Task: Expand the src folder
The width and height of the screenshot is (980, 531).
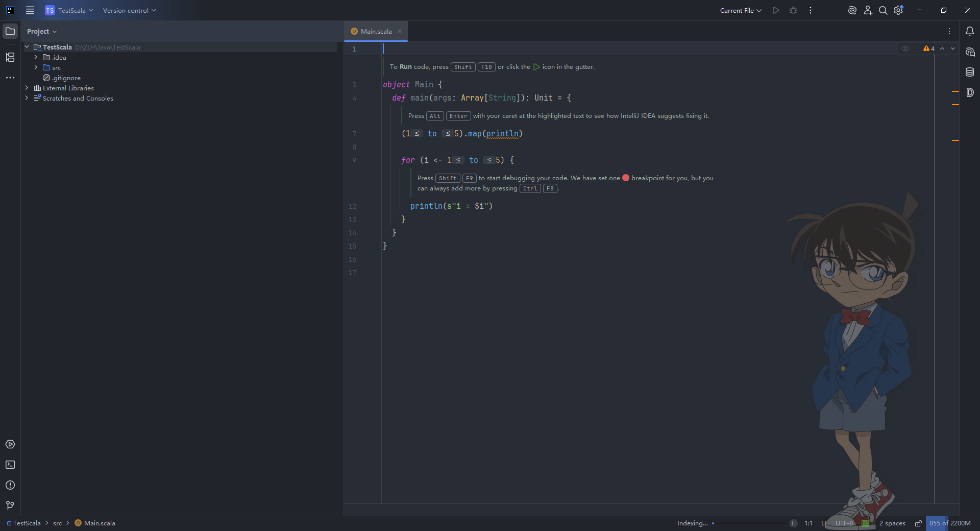Action: pyautogui.click(x=36, y=67)
